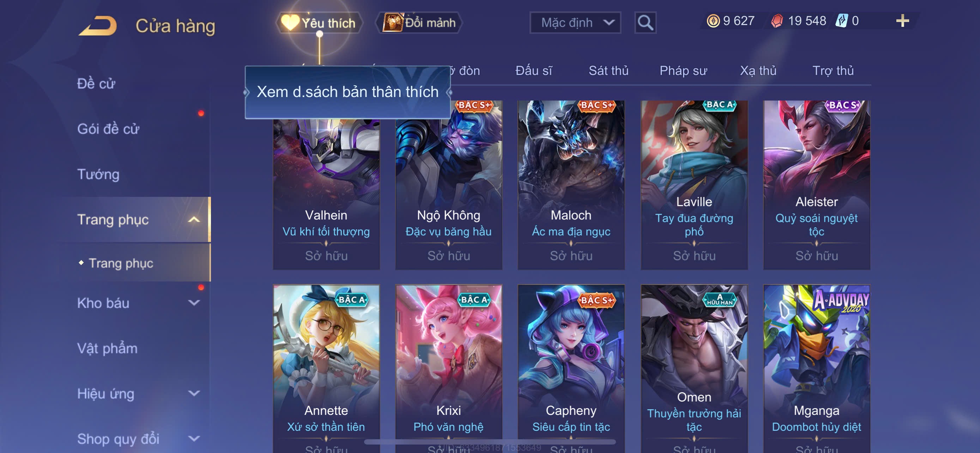
Task: Expand the Kho báu sidebar section
Action: [194, 303]
